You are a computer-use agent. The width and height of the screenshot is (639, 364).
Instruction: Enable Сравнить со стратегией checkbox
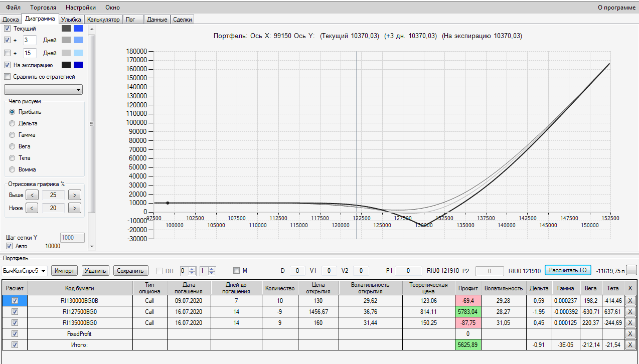[7, 77]
